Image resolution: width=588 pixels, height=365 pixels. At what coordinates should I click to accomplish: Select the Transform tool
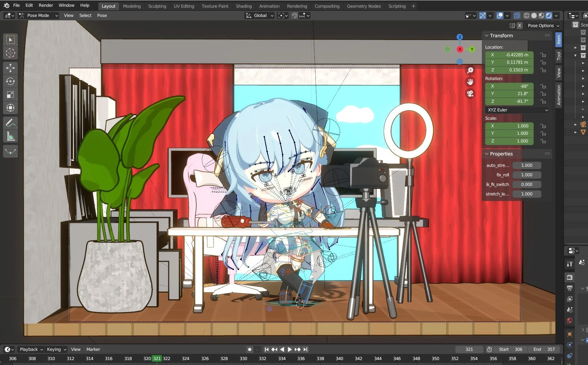[10, 108]
